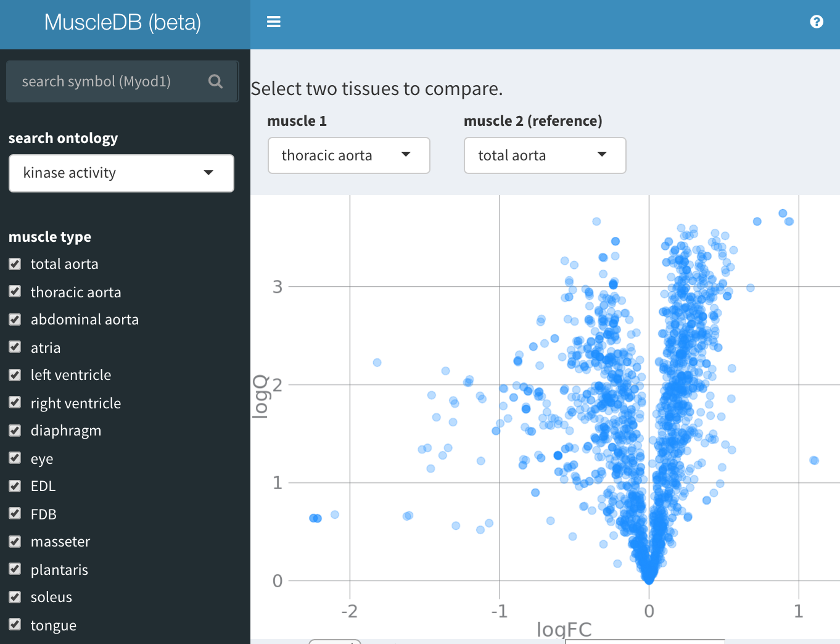The height and width of the screenshot is (644, 840).
Task: Uncheck the EDL checkbox
Action: point(15,486)
